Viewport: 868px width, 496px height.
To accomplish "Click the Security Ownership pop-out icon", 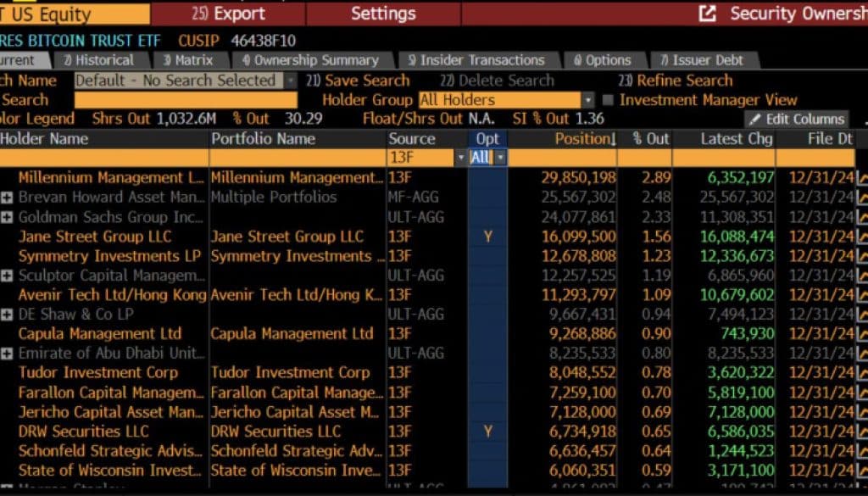I will [x=706, y=14].
